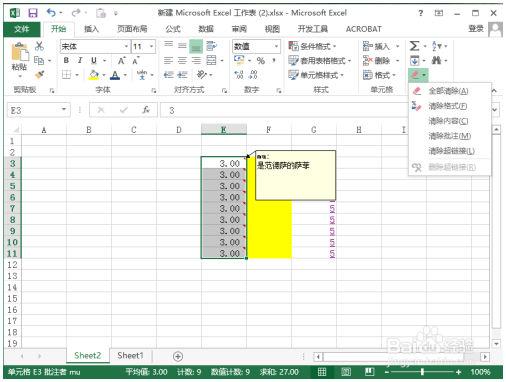The width and height of the screenshot is (506, 382).
Task: Choose 清除批注(M) from the clear menu
Action: (x=449, y=136)
